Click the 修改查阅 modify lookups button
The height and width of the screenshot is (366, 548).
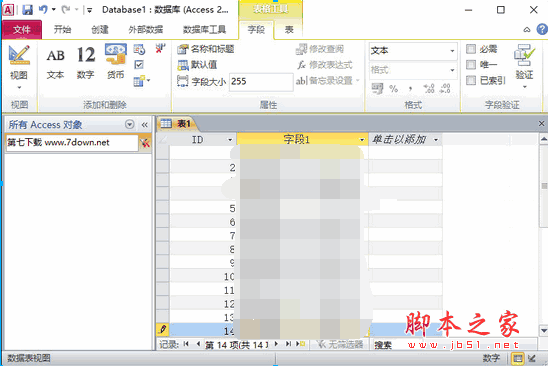pyautogui.click(x=320, y=49)
